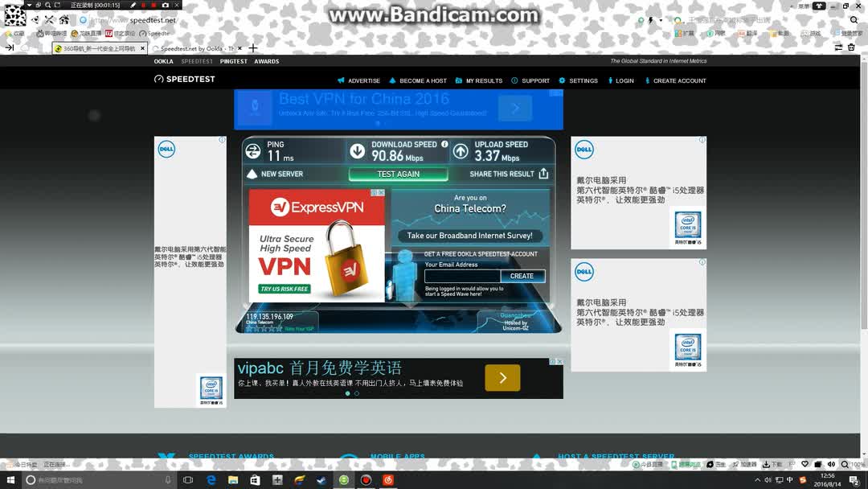868x489 pixels.
Task: Open the notification center icon
Action: pyautogui.click(x=854, y=480)
